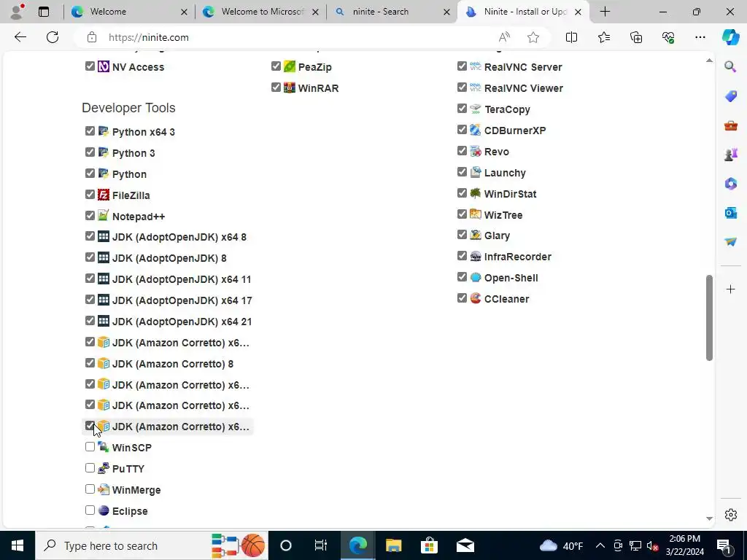Click the Python x64 3 icon
Image resolution: width=747 pixels, height=560 pixels.
click(104, 131)
